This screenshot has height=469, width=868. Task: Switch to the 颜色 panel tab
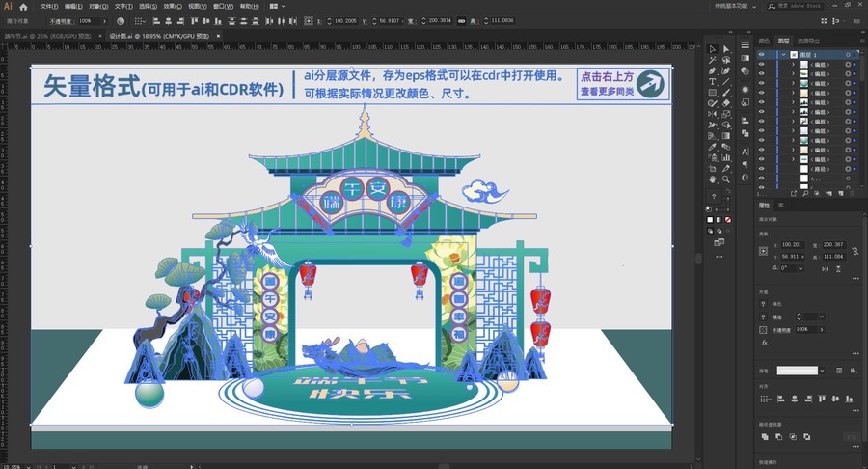(x=765, y=41)
